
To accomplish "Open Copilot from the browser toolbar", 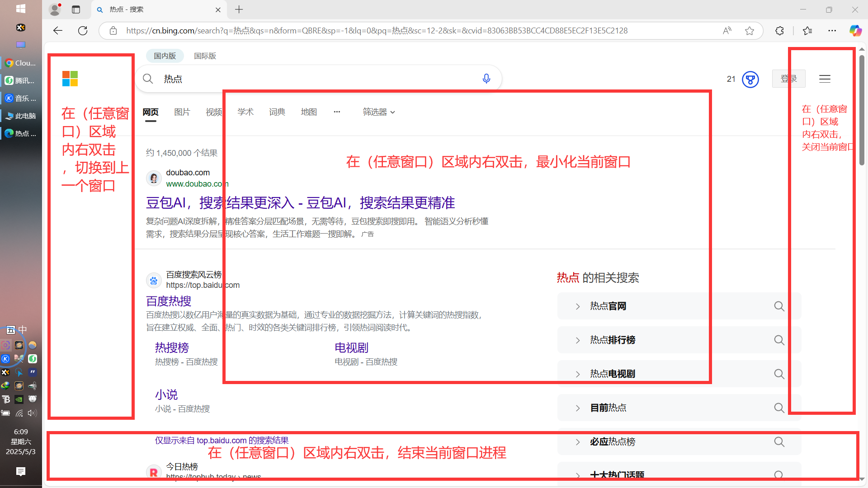I will (855, 30).
